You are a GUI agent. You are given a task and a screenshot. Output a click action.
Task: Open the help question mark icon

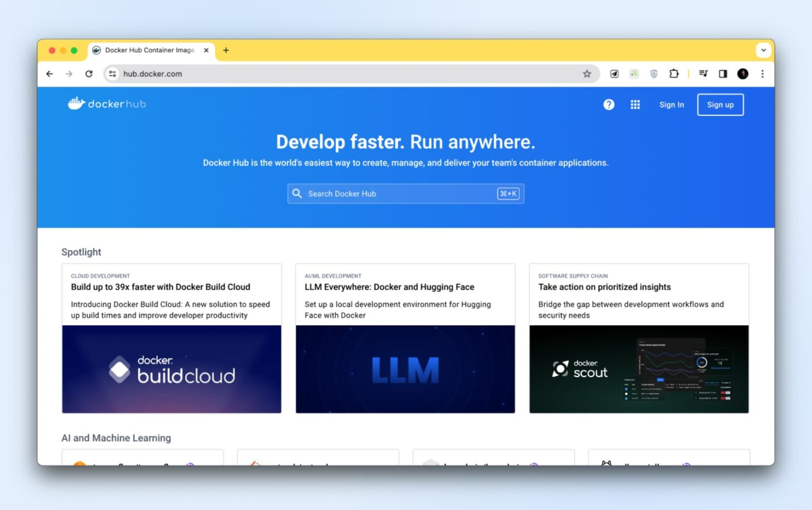pyautogui.click(x=608, y=105)
